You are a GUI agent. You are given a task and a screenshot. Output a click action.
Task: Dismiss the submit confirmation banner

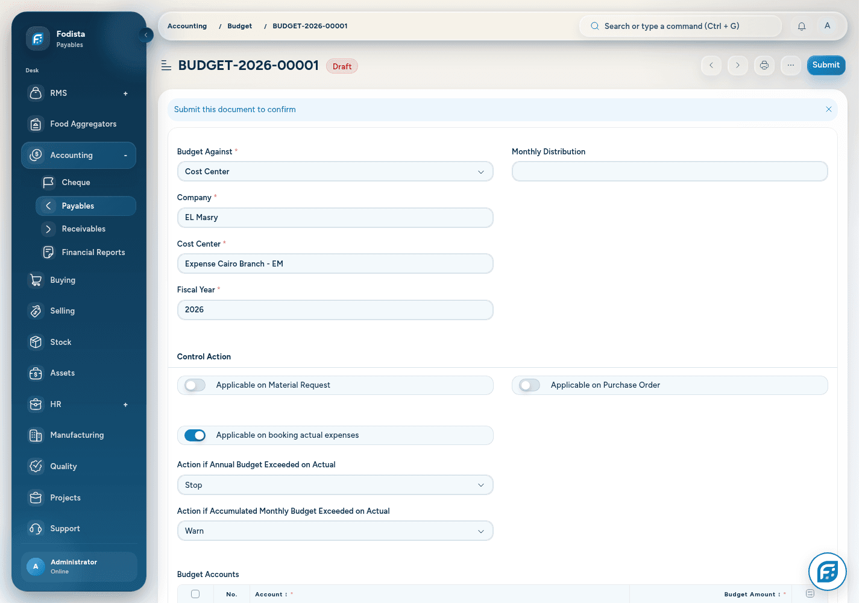[829, 109]
